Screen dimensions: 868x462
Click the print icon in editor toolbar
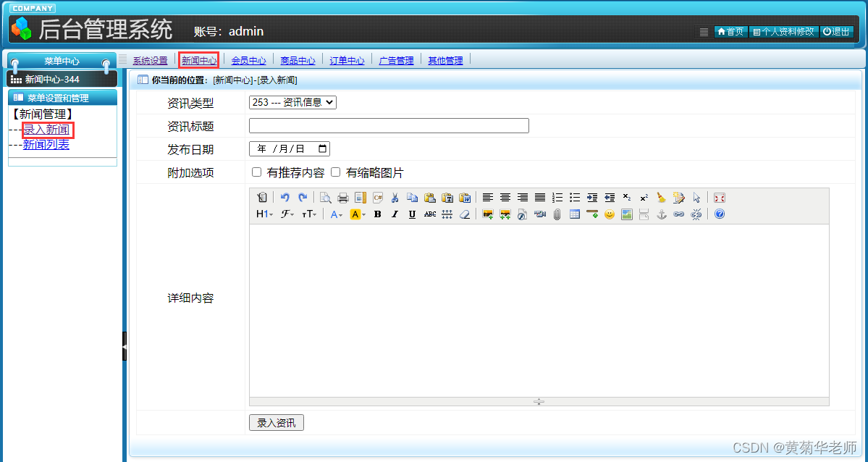(x=343, y=198)
